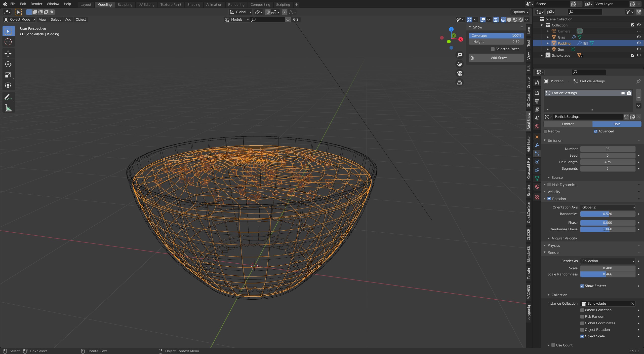Click the Add Snow button
Viewport: 644px width, 354px height.
pos(496,58)
